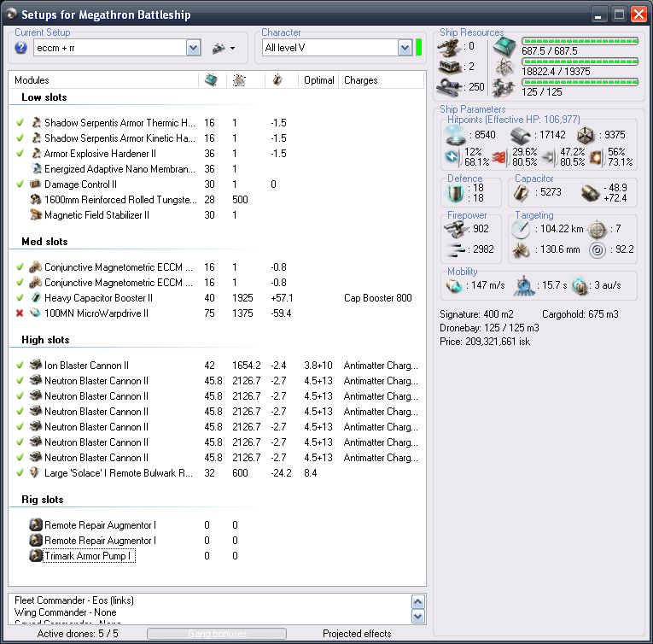Click the CPU resource icon
Image resolution: width=653 pixels, height=644 pixels.
coord(504,47)
